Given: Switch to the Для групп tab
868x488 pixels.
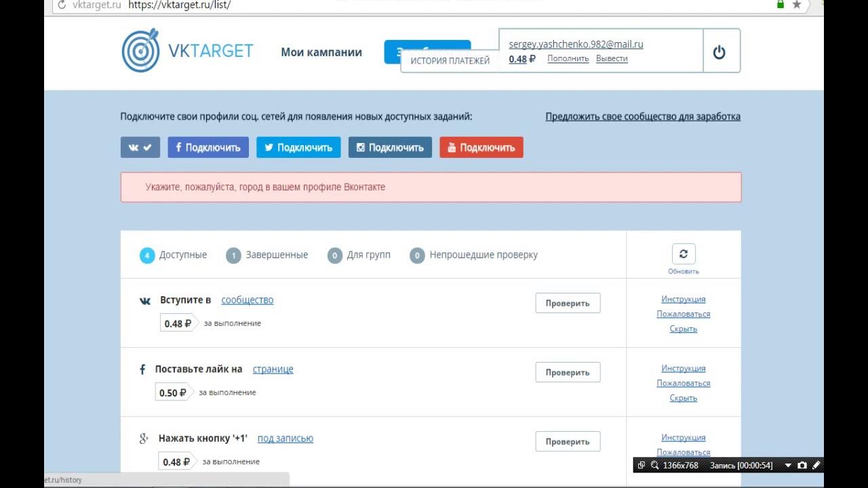Looking at the screenshot, I should 359,256.
